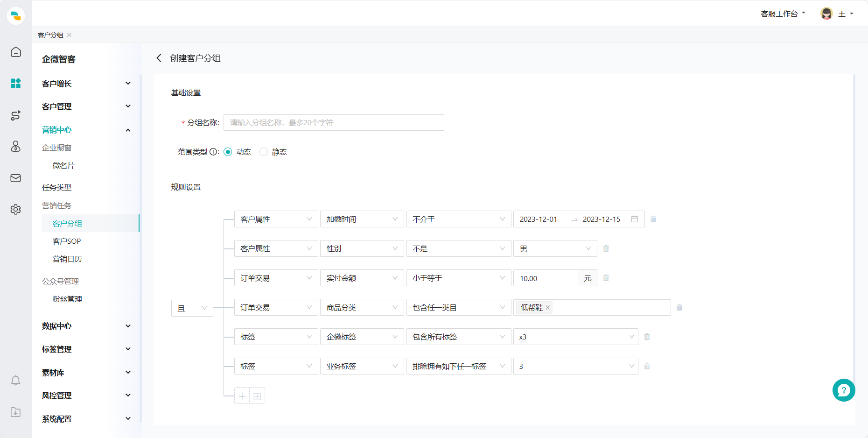The width and height of the screenshot is (868, 438).
Task: Click the 2023-12-15 end date field
Action: [602, 219]
